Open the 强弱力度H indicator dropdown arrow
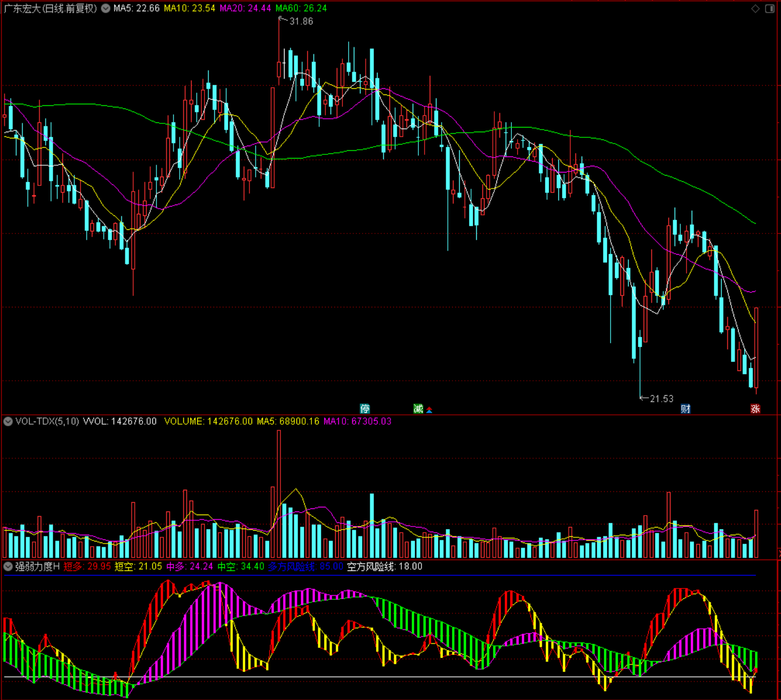Viewport: 781px width, 700px height. pyautogui.click(x=8, y=566)
